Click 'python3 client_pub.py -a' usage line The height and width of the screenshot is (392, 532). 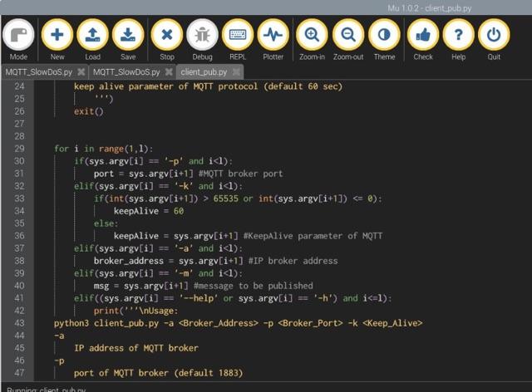[239, 323]
